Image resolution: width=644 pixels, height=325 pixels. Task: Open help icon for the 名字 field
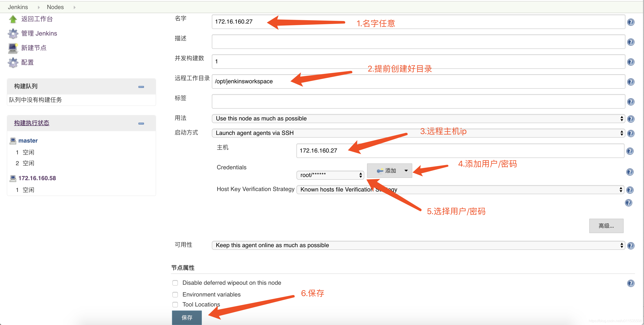[631, 22]
